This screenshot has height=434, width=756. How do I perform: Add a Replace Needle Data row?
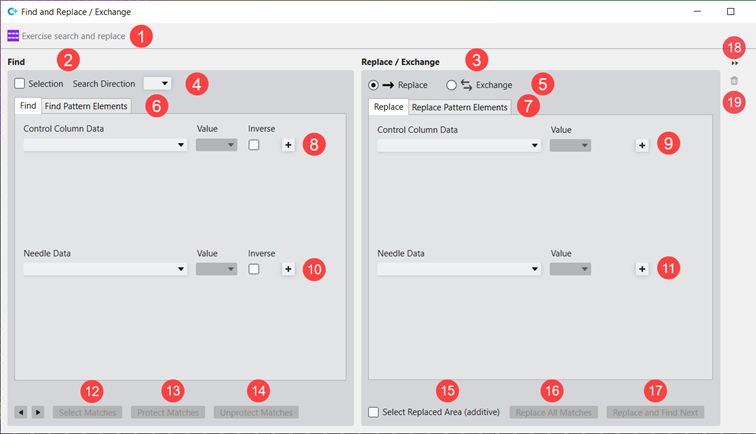(x=642, y=269)
